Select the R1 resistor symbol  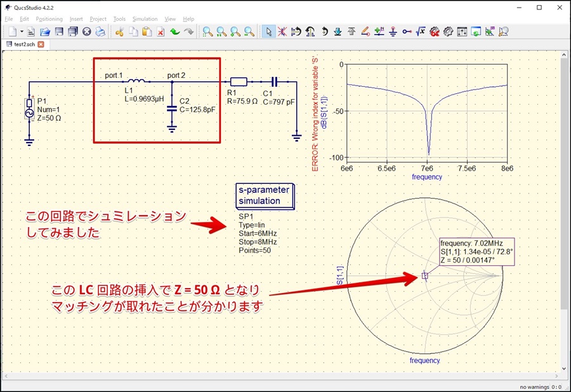tap(239, 82)
